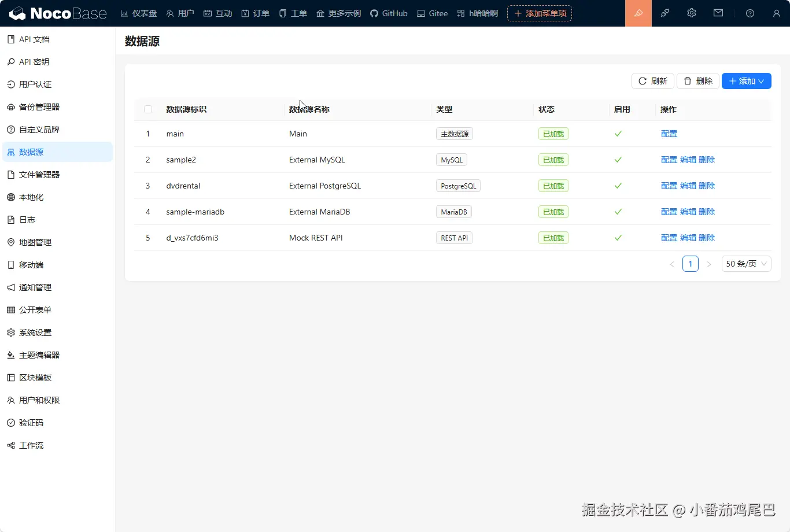Click the next page arrow
This screenshot has width=790, height=532.
click(x=709, y=264)
